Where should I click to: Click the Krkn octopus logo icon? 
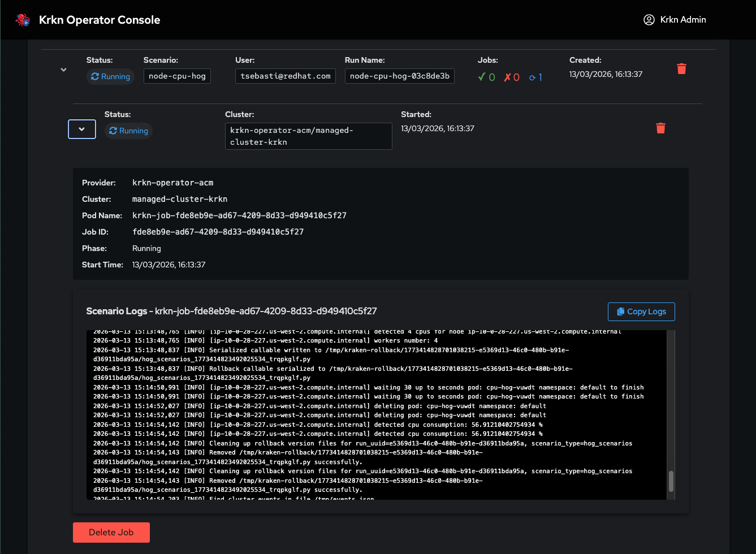pyautogui.click(x=21, y=19)
